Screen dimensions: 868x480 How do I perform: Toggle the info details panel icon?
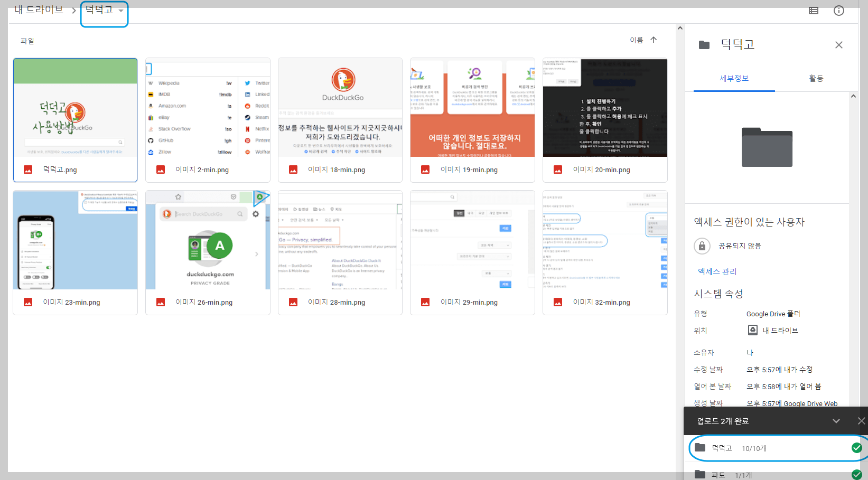pyautogui.click(x=839, y=11)
